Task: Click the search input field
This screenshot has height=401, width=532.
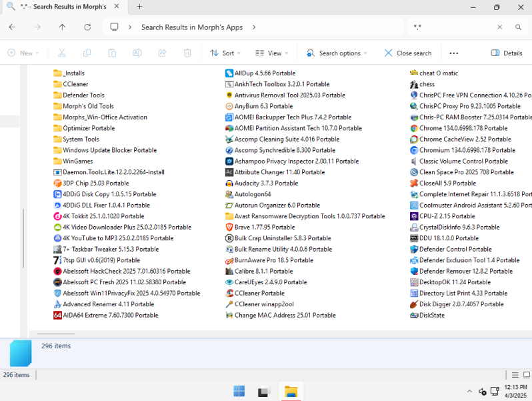Action: coord(453,27)
